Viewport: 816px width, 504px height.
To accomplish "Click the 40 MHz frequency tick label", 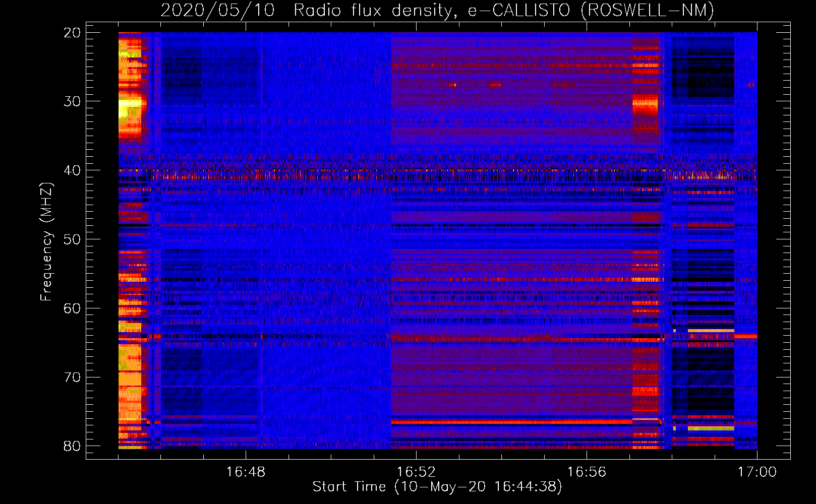I will [72, 170].
